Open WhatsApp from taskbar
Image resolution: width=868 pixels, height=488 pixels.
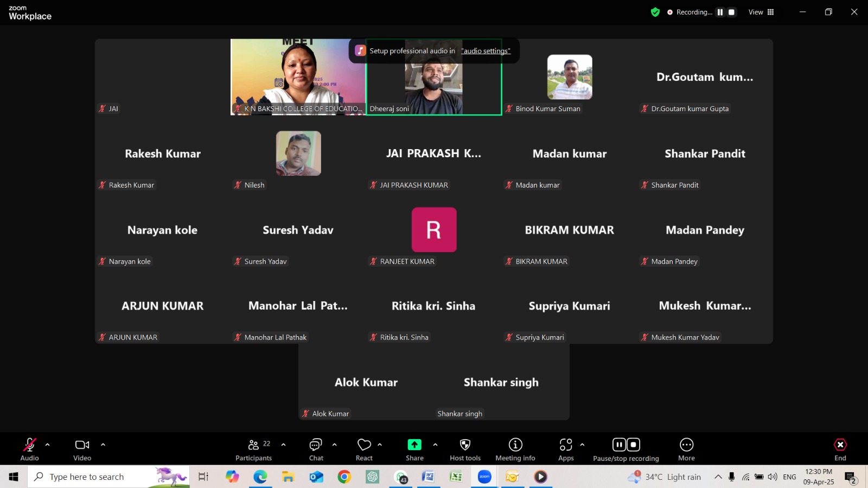pyautogui.click(x=400, y=477)
